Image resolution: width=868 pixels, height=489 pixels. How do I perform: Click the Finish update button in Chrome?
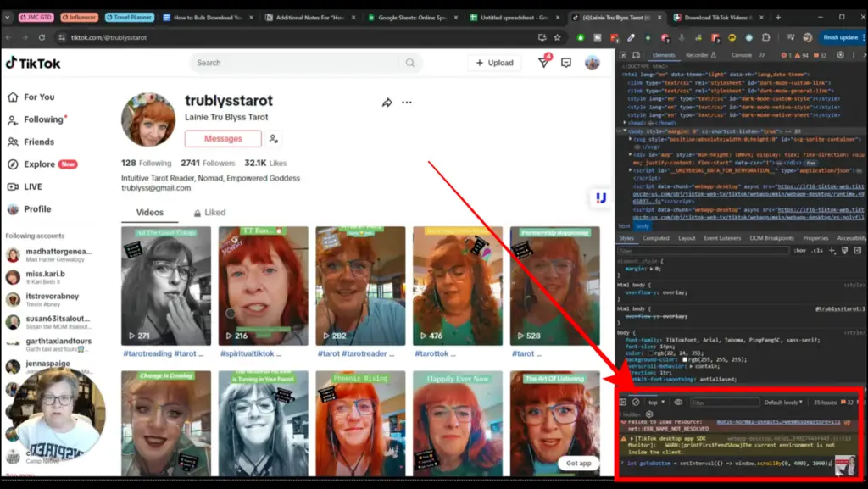click(x=840, y=37)
